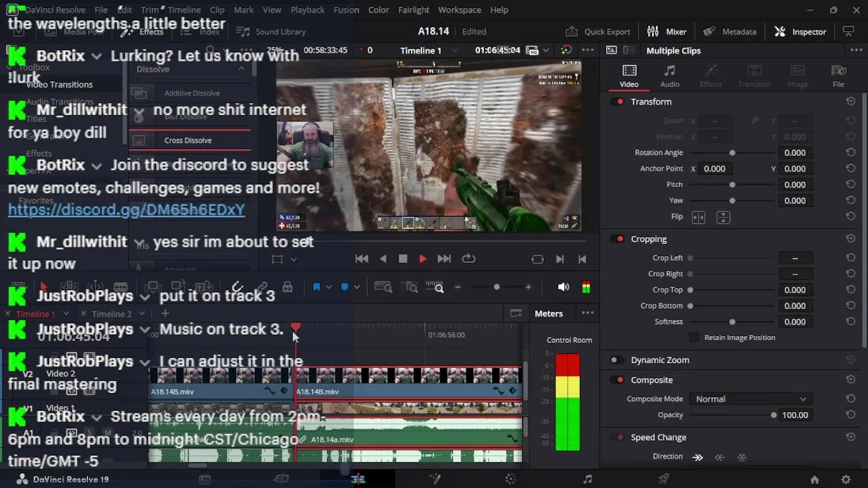Add a blue marker
Viewport: 868px width, 488px height.
pyautogui.click(x=344, y=287)
